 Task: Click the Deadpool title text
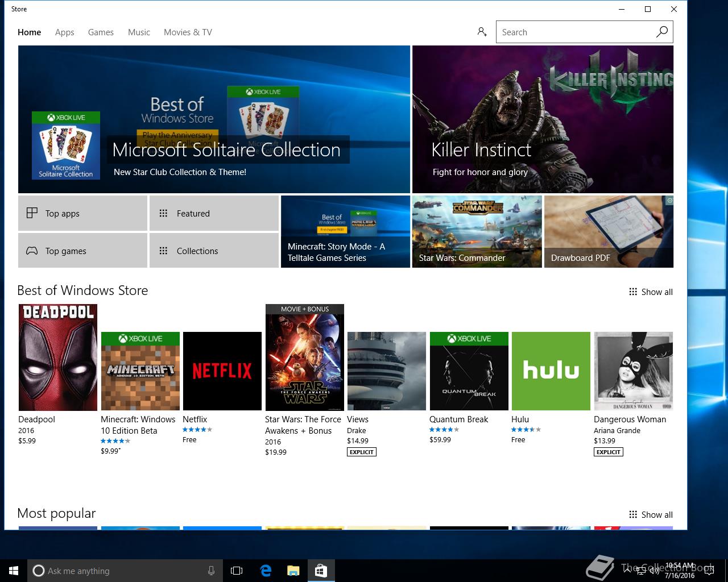point(36,419)
